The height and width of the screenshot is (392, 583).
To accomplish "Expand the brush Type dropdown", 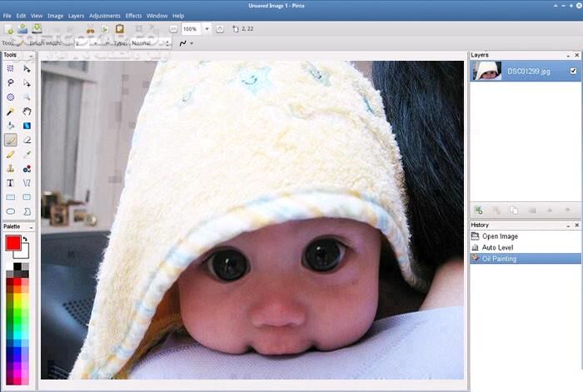I will pyautogui.click(x=167, y=42).
